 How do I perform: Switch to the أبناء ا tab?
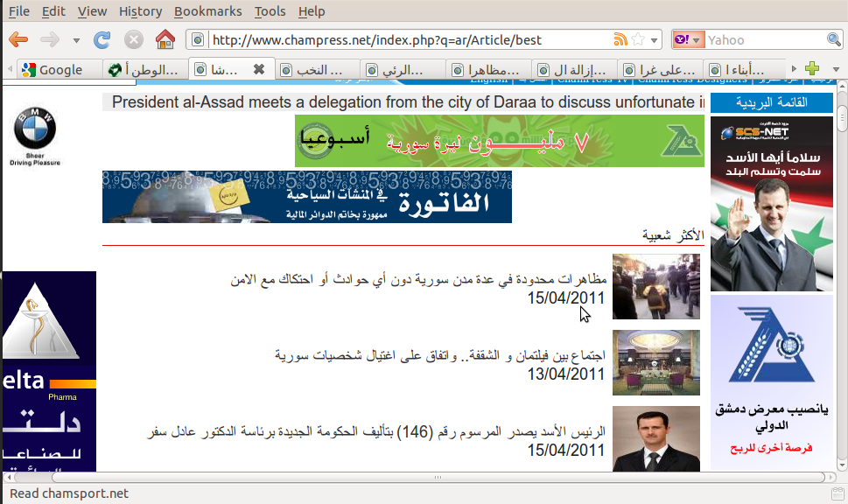[x=746, y=69]
